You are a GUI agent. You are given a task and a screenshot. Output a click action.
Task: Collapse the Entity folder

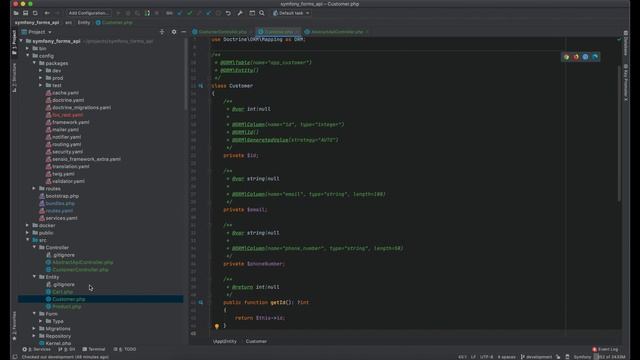[34, 277]
